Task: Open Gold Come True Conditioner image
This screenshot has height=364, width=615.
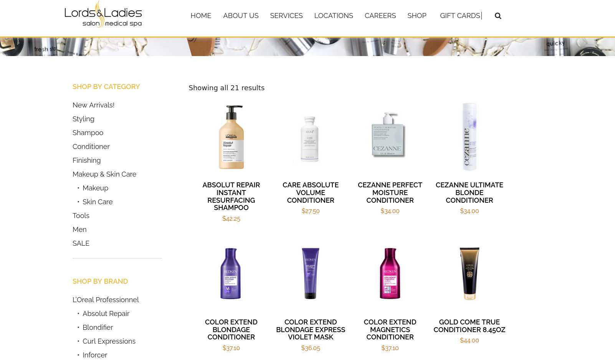Action: (469, 273)
